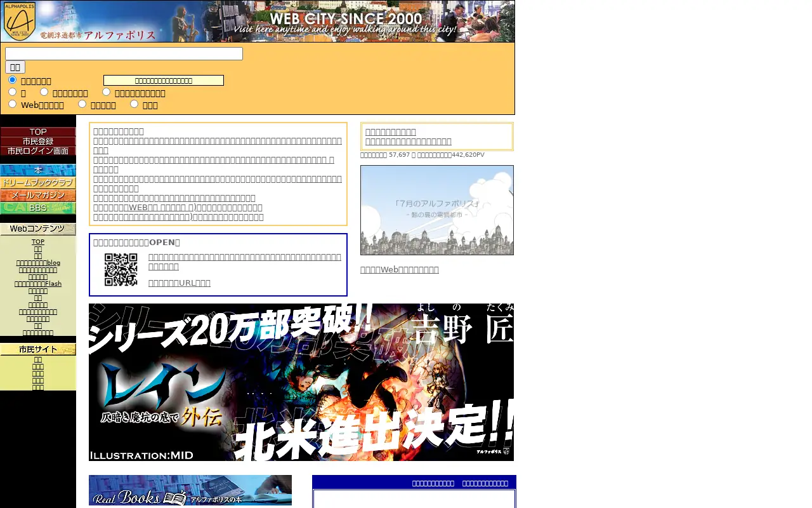Click the Alphapolis shield logo
812x508 pixels.
pos(20,21)
